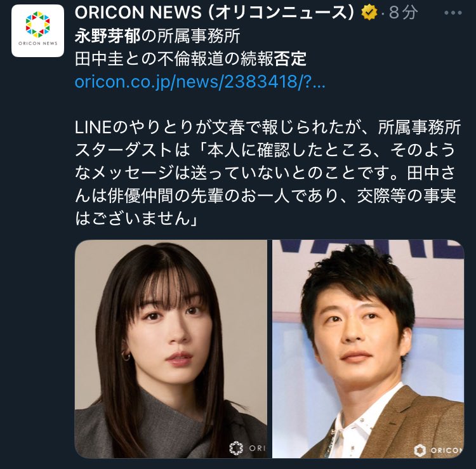Click the んは俳優仲間の先輩 text line
This screenshot has height=469, width=476.
(x=265, y=196)
